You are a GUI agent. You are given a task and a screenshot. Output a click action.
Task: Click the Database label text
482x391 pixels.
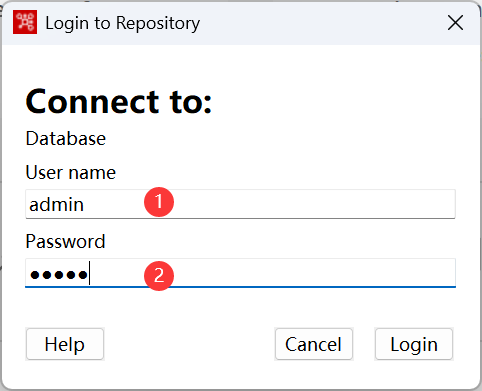66,138
